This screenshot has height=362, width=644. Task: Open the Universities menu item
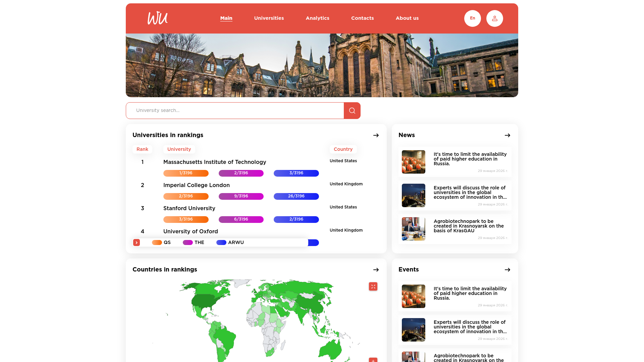[269, 18]
